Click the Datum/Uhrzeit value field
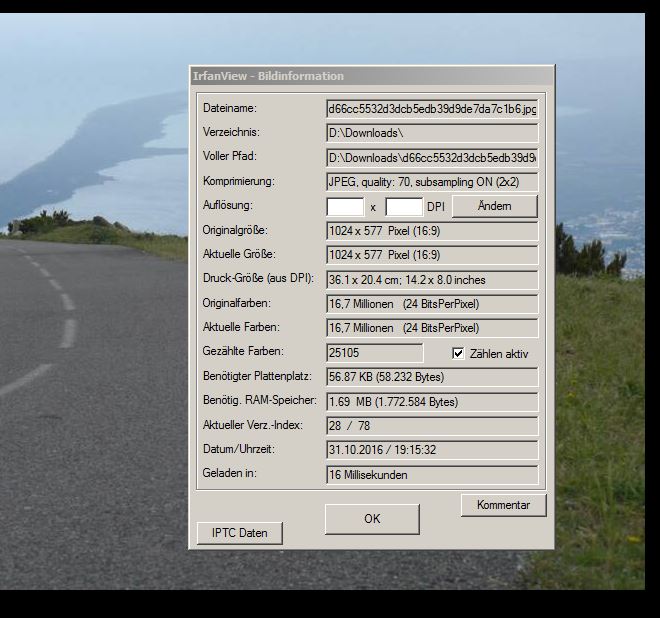This screenshot has width=660, height=618. click(432, 450)
